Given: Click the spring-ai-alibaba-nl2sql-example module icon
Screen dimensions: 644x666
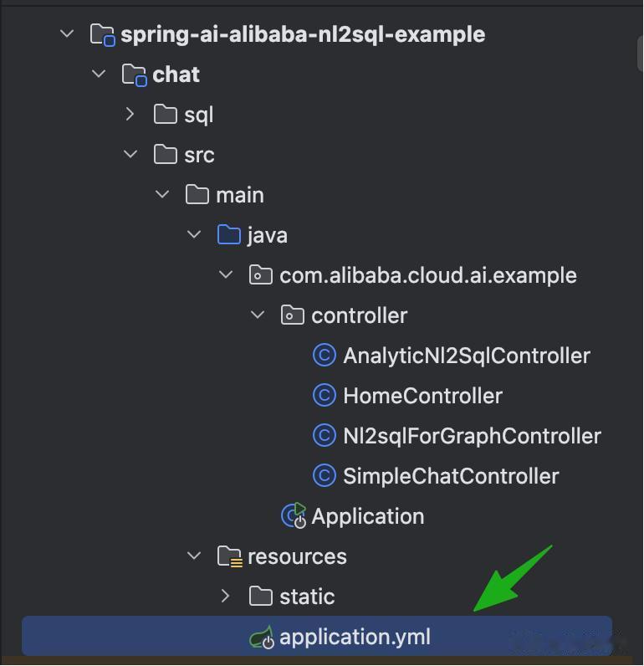Looking at the screenshot, I should [102, 34].
